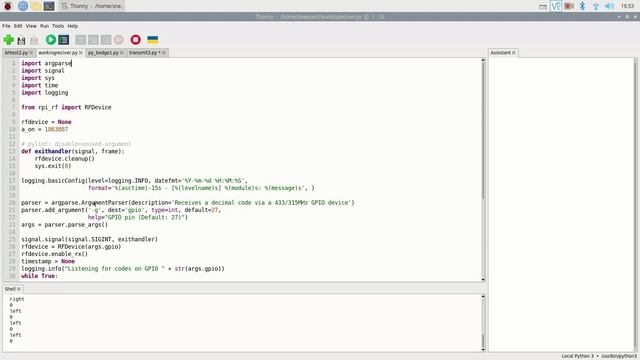The width and height of the screenshot is (640, 360).
Task: Click the 'right' output in the Shell
Action: [17, 299]
